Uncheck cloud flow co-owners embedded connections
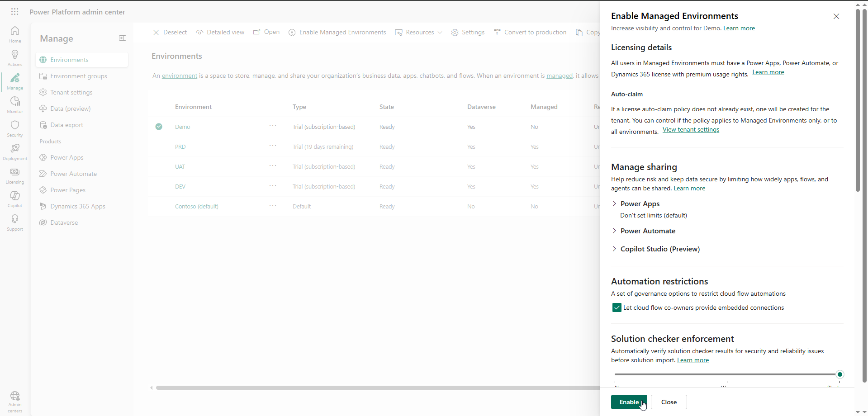Image resolution: width=868 pixels, height=416 pixels. point(617,307)
